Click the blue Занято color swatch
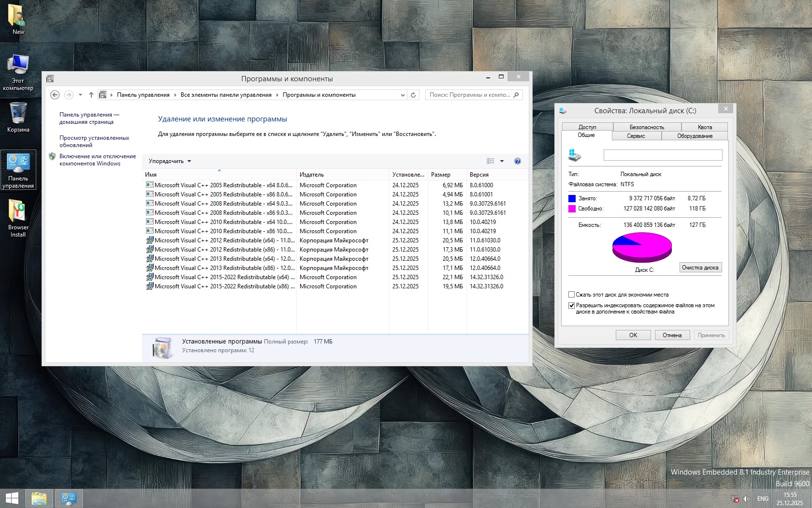Screen dimensions: 812x508 [x=572, y=198]
